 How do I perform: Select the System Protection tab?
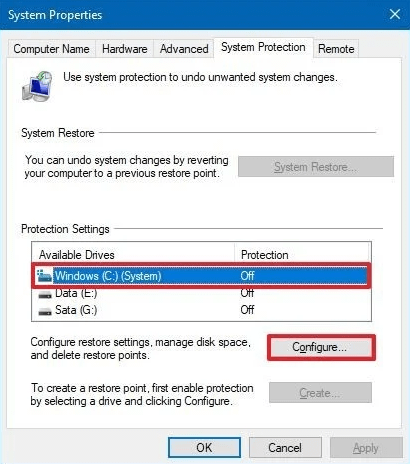tap(263, 47)
